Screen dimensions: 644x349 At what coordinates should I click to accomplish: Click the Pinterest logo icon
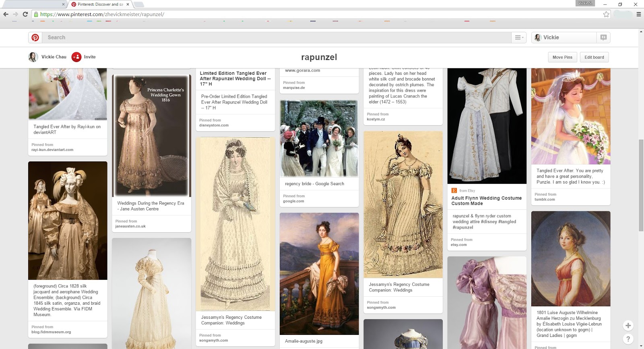pyautogui.click(x=35, y=37)
